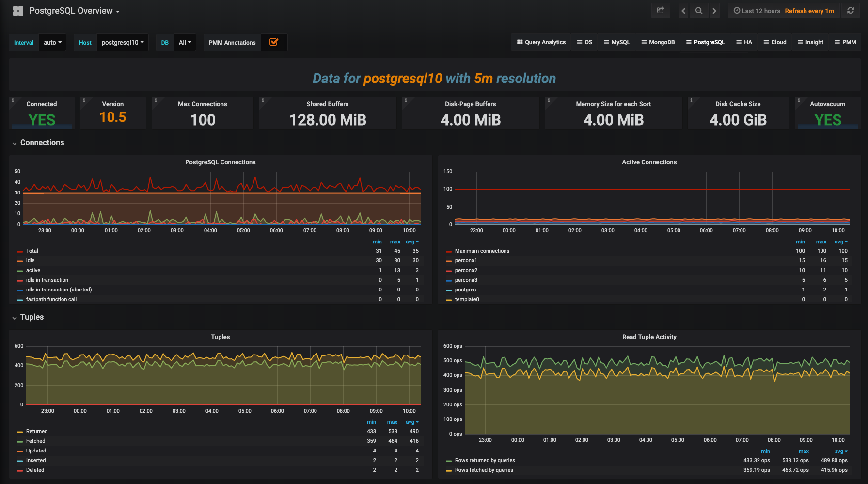
Task: Click the Refresh every 1m link
Action: click(809, 10)
